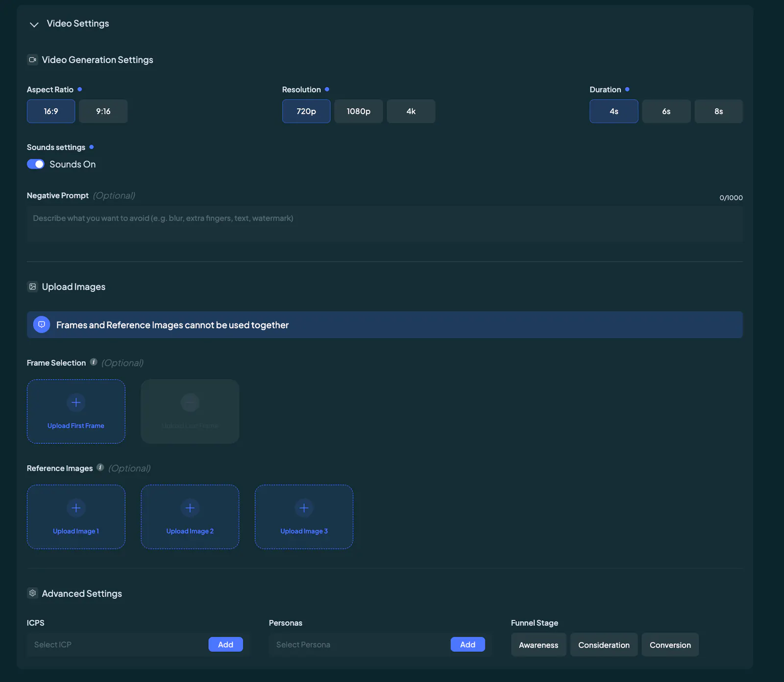Click the blue dot beside Resolution
Image resolution: width=784 pixels, height=682 pixels.
(x=327, y=89)
